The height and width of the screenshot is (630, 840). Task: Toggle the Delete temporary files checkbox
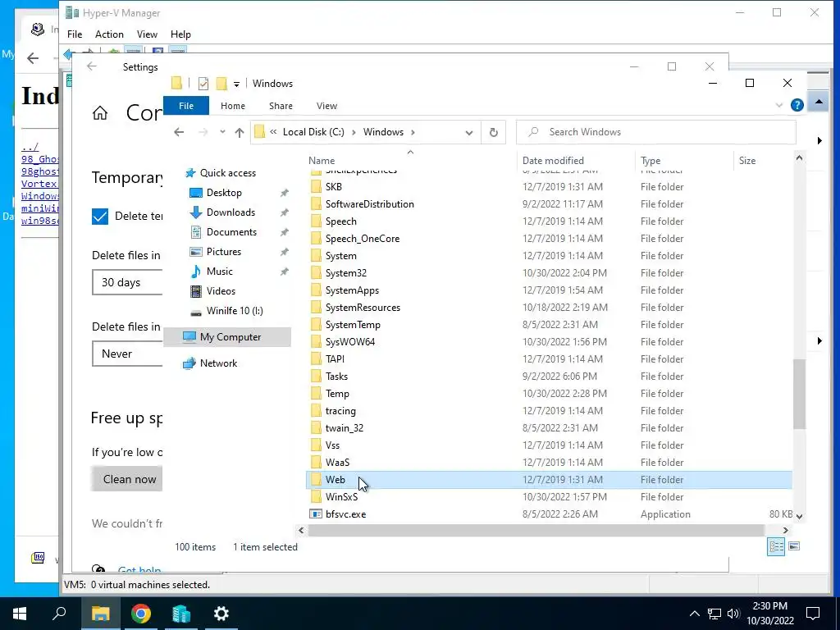point(100,217)
